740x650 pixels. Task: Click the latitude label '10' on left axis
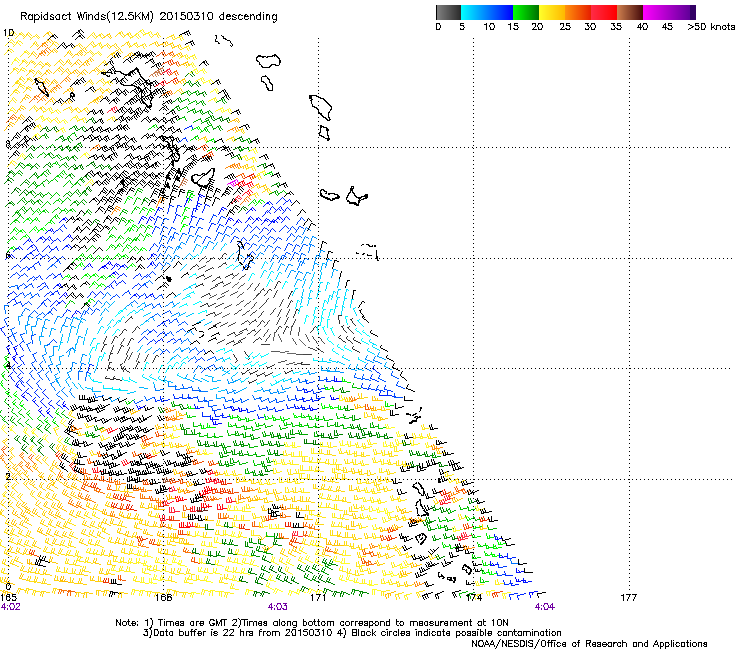coord(8,33)
